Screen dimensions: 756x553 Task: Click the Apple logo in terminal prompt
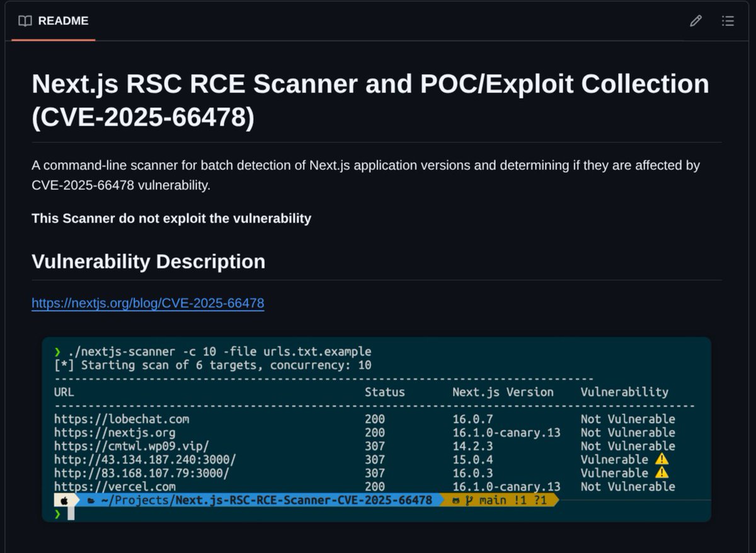pyautogui.click(x=64, y=500)
